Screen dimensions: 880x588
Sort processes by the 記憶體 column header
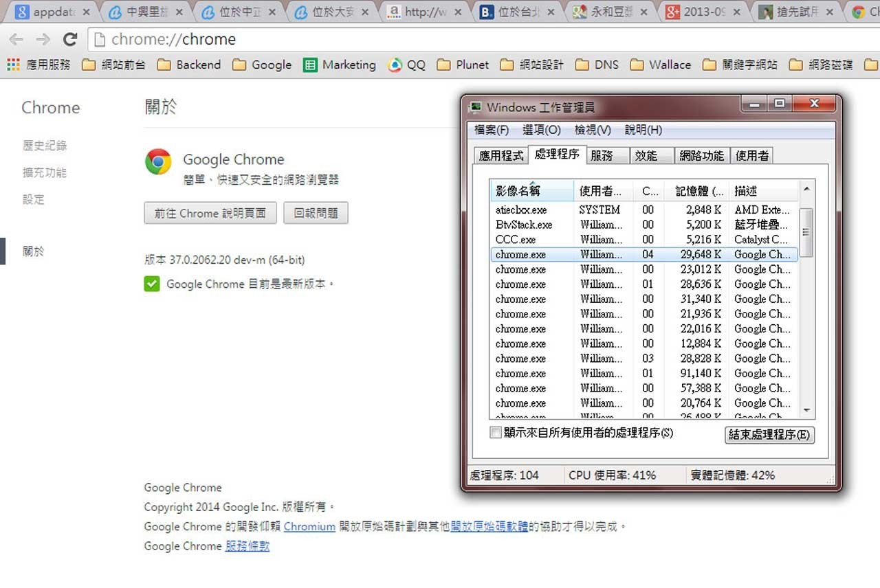(696, 190)
